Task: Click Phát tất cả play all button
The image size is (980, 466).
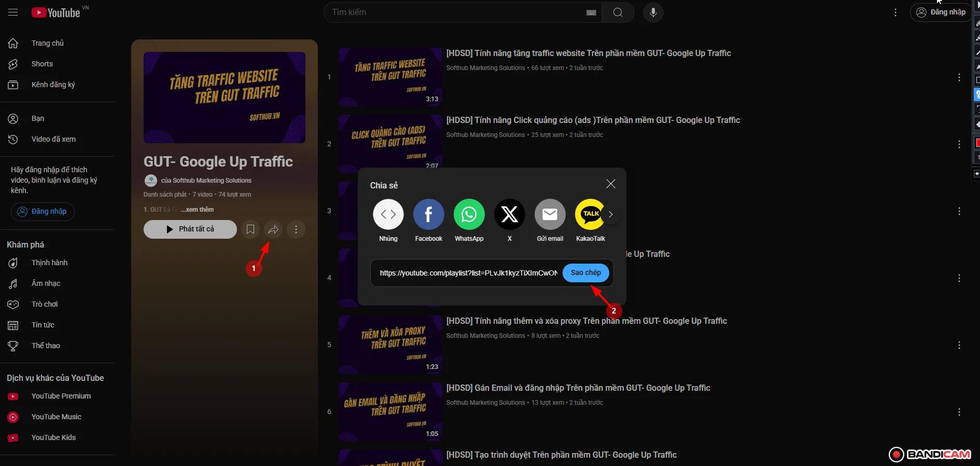Action: click(x=190, y=229)
